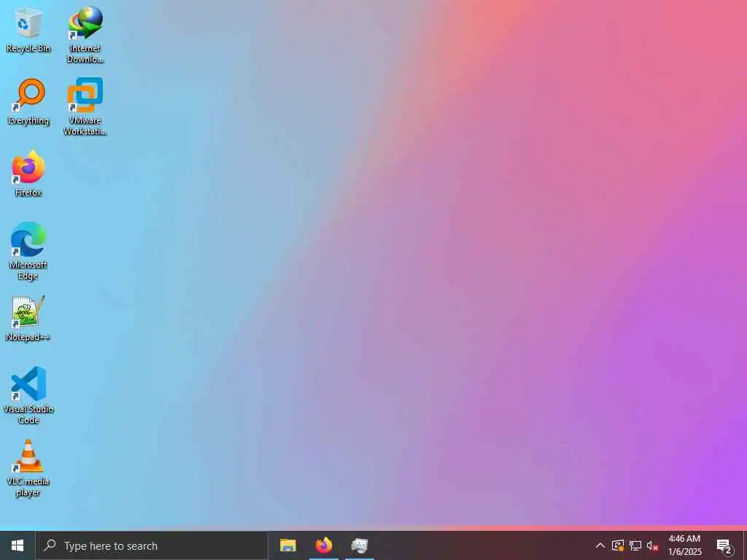Image resolution: width=747 pixels, height=560 pixels.
Task: Switch to the monitor app on taskbar
Action: [x=360, y=545]
